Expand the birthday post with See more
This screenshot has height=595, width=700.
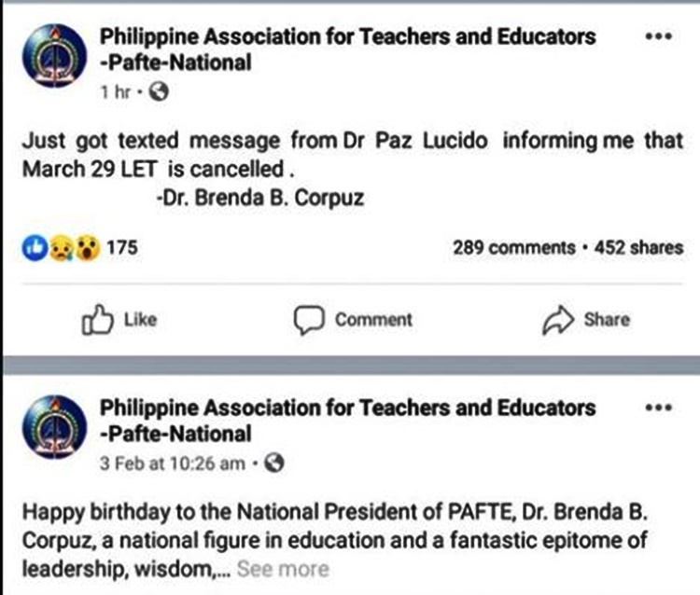point(282,569)
